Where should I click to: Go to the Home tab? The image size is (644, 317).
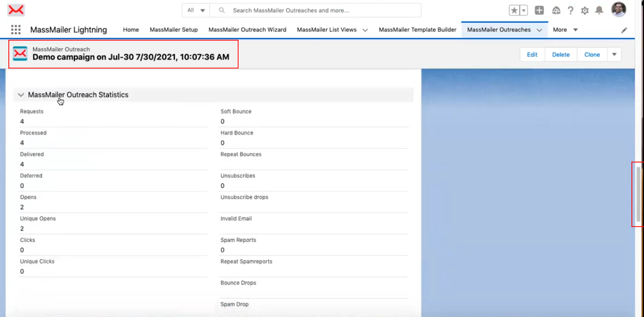coord(131,30)
